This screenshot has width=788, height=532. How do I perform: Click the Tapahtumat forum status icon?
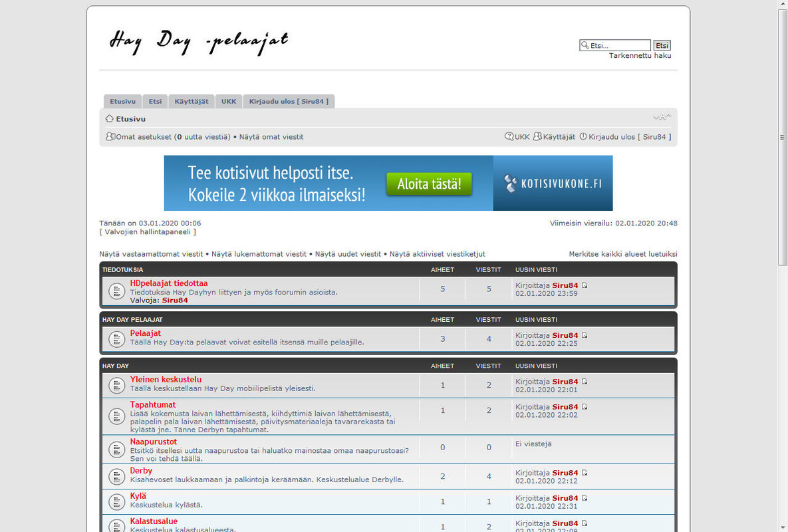[x=116, y=416]
